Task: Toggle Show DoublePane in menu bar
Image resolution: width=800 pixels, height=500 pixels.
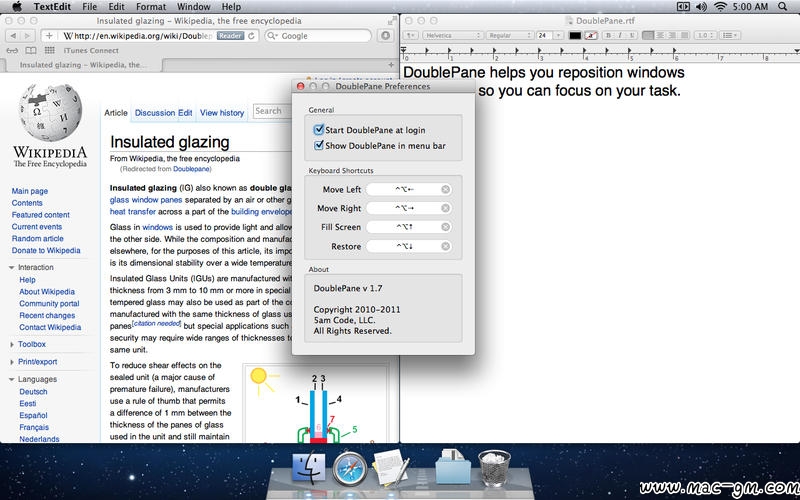Action: [x=319, y=145]
